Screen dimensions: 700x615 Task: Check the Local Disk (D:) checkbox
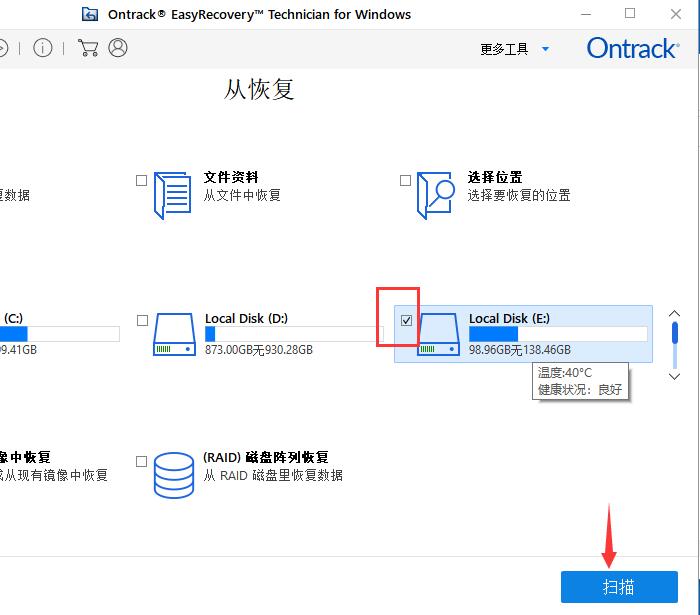[142, 320]
